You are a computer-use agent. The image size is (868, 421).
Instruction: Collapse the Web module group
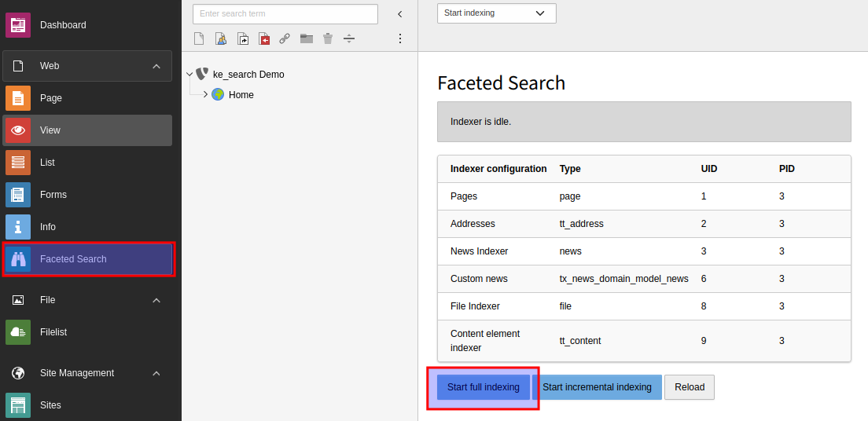click(156, 66)
